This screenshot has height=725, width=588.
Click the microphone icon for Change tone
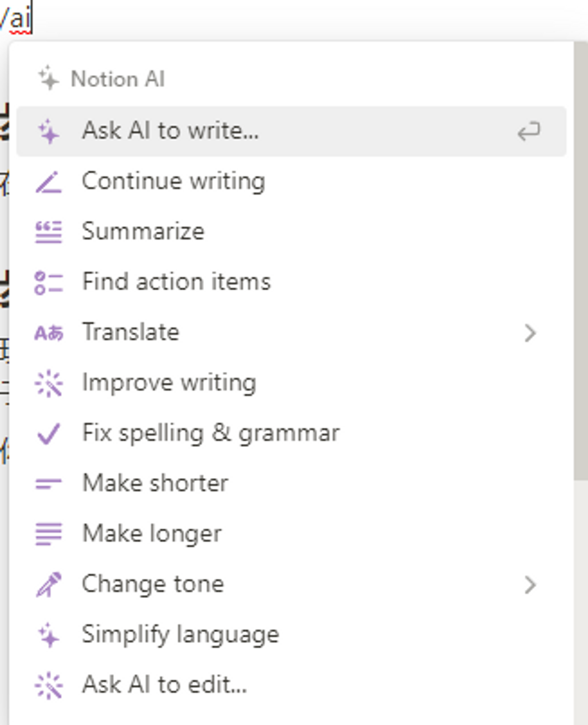pos(49,584)
